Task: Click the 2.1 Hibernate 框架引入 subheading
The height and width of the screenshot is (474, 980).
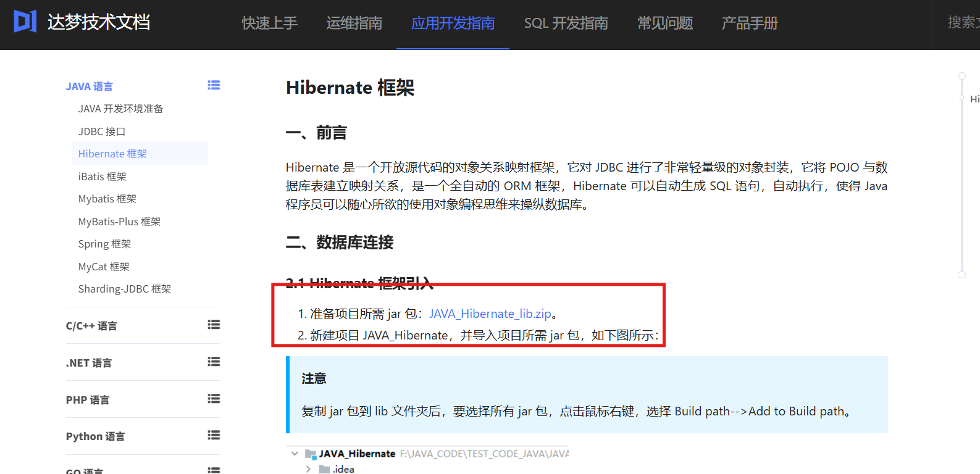Action: click(x=359, y=283)
